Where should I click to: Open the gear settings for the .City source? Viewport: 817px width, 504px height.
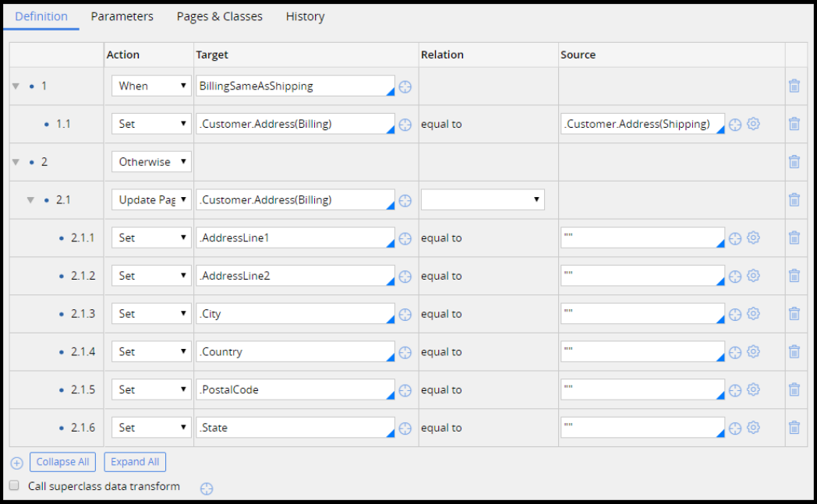[753, 314]
